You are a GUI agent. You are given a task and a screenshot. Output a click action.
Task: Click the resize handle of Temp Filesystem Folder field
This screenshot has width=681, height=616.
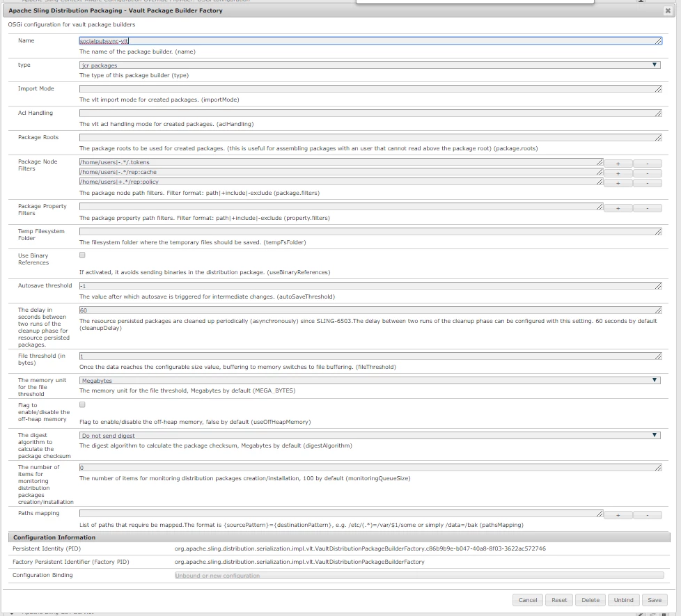[658, 232]
